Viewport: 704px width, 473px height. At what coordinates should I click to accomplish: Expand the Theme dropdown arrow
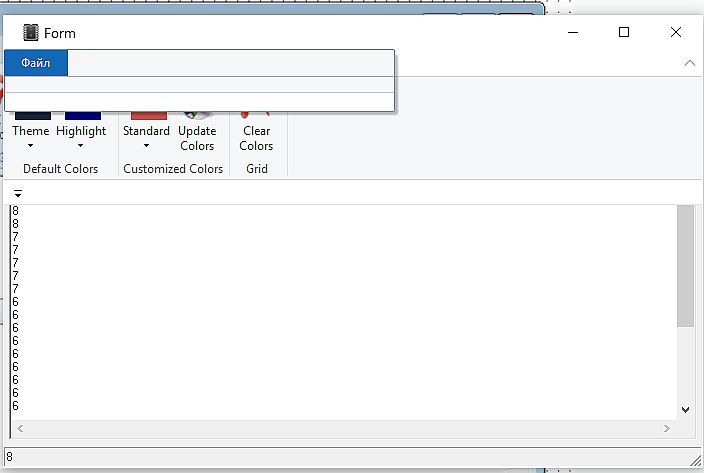coord(31,146)
